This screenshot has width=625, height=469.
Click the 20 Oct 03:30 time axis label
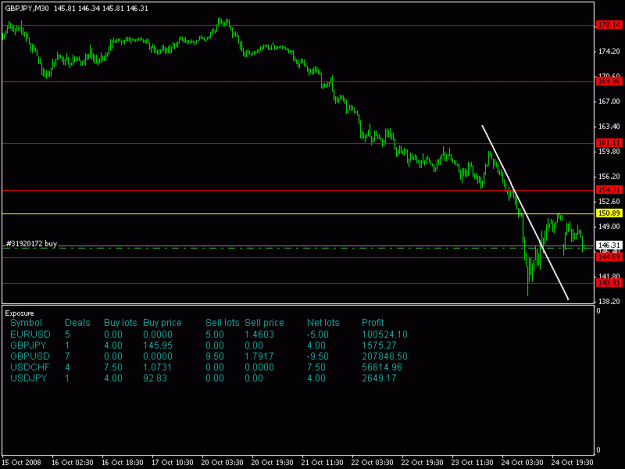point(222,462)
